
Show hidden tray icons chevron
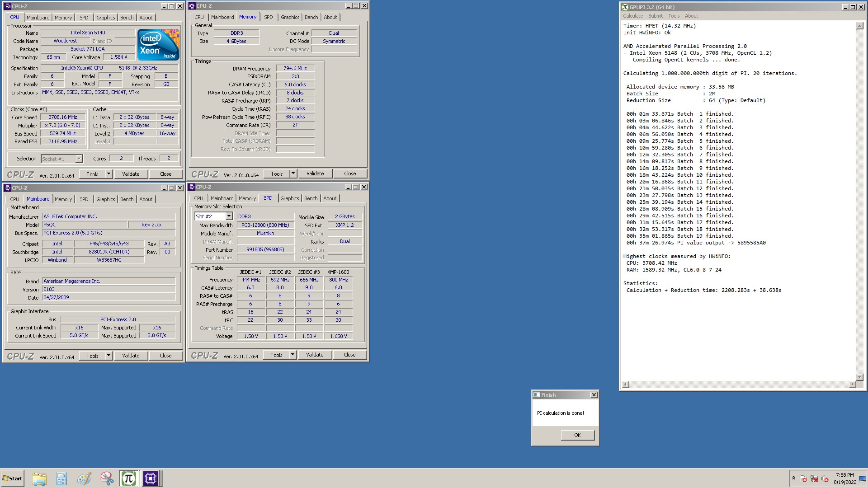(x=793, y=478)
